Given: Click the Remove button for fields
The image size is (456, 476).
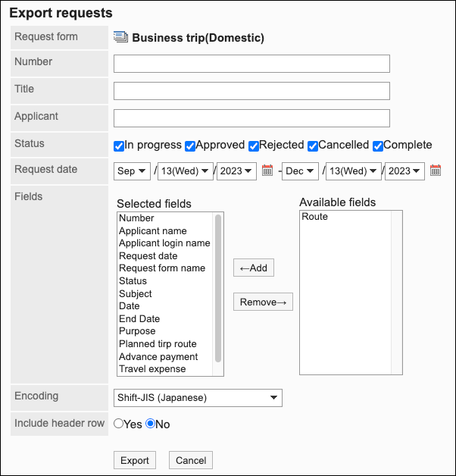Looking at the screenshot, I should point(263,302).
